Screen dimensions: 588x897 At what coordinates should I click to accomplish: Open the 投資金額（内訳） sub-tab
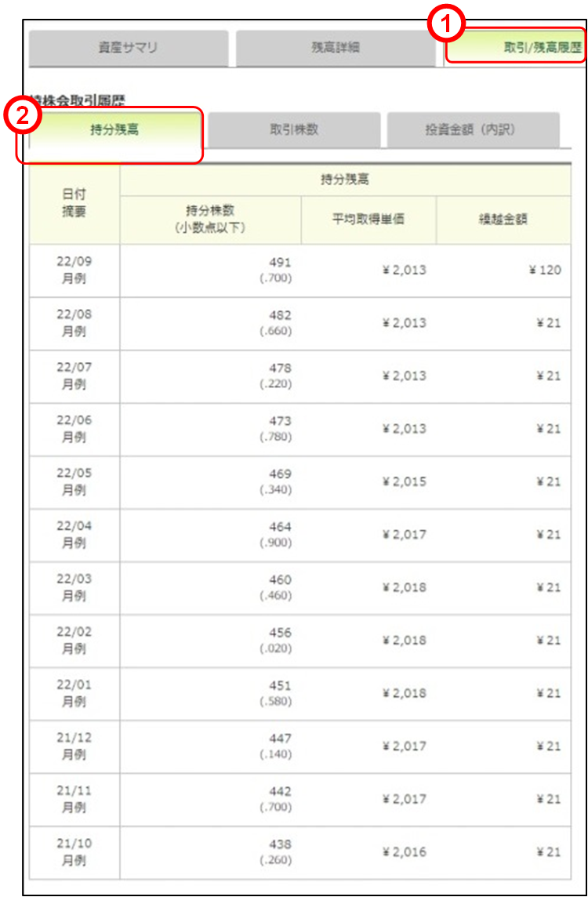tap(472, 130)
